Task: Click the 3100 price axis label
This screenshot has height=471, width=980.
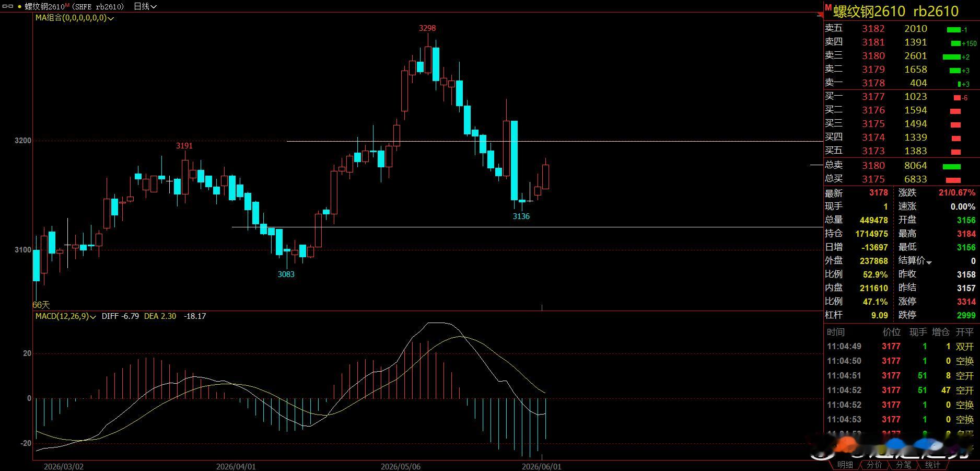Action: tap(23, 250)
